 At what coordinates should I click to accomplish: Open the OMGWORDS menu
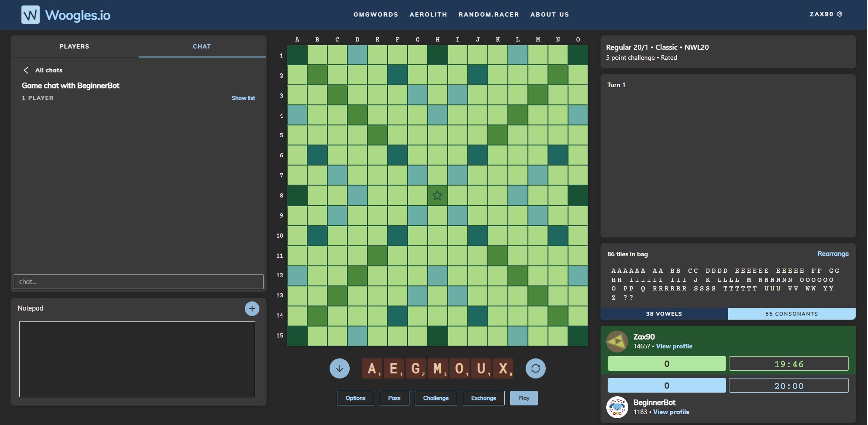pyautogui.click(x=375, y=14)
